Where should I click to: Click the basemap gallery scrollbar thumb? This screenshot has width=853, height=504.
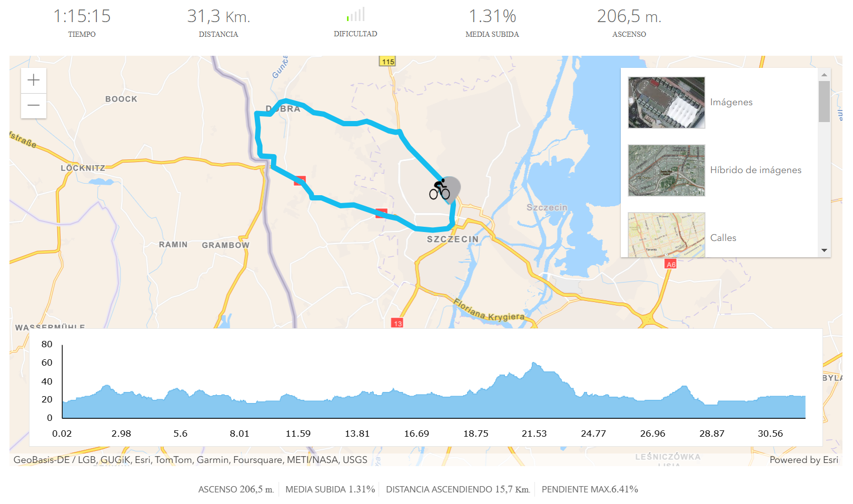[x=824, y=101]
